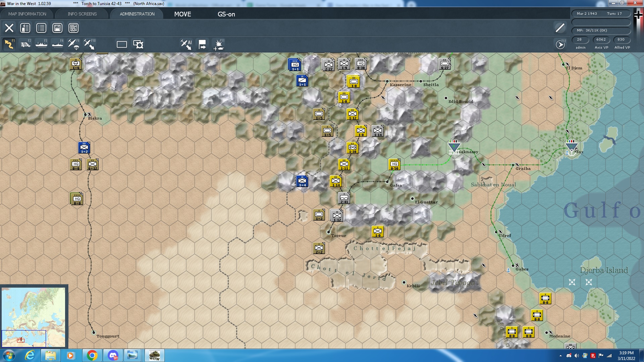
Task: Open the Administration tab
Action: coord(137,14)
